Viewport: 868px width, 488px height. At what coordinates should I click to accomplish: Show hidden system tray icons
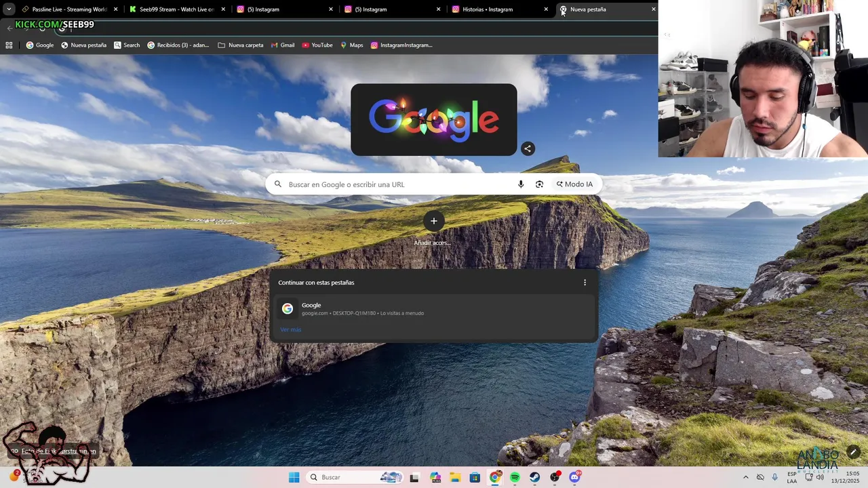click(x=746, y=477)
